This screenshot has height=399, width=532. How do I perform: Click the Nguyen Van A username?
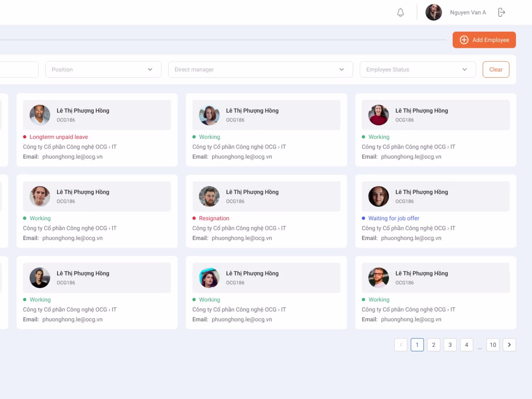468,12
